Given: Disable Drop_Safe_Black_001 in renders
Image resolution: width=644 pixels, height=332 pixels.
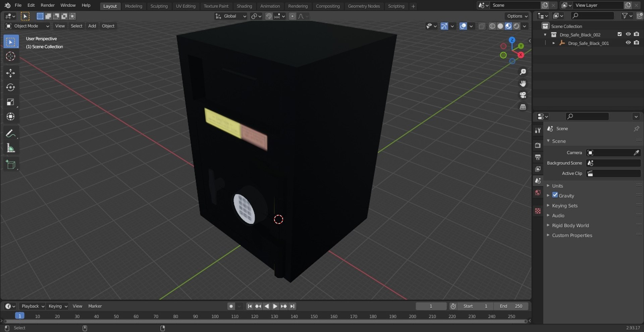Looking at the screenshot, I should pyautogui.click(x=636, y=43).
